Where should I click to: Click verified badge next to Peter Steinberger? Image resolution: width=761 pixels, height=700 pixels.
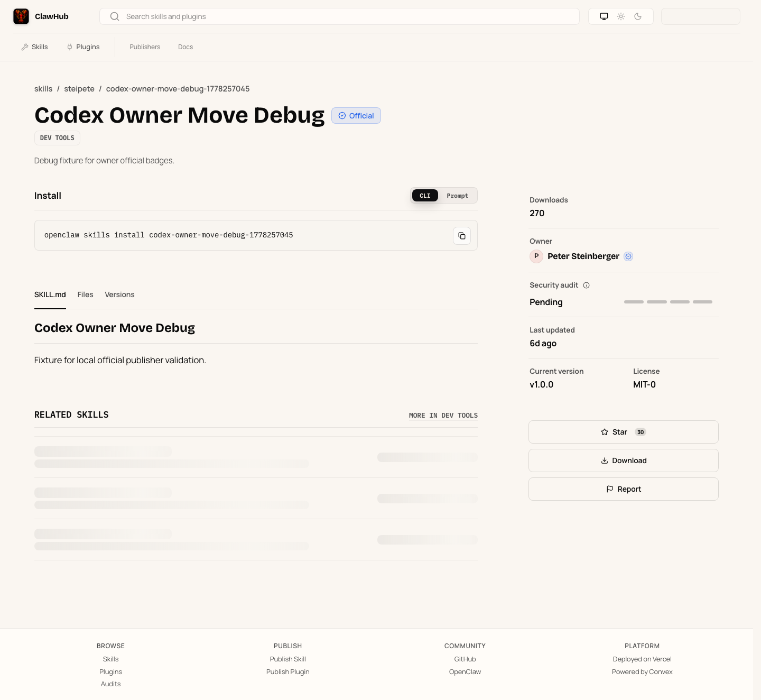click(x=628, y=256)
